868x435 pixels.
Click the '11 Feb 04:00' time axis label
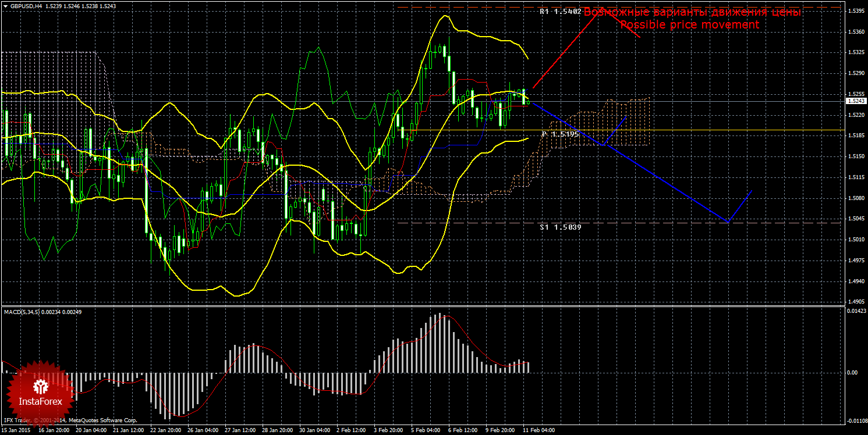click(538, 431)
